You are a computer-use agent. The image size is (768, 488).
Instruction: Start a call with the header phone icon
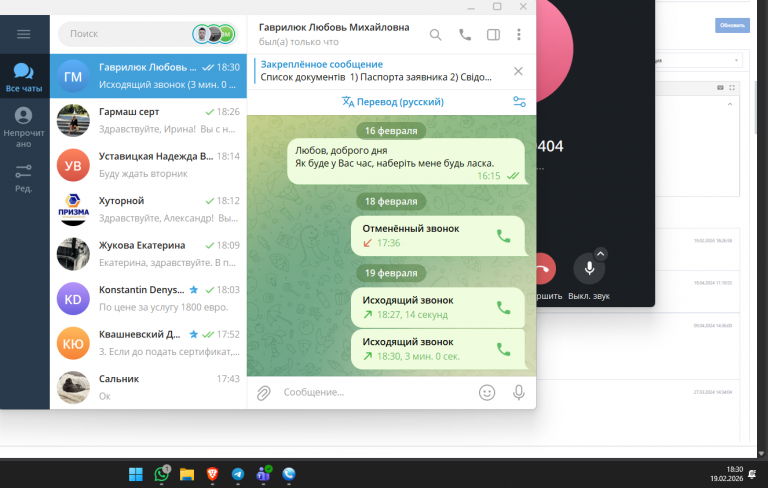(x=464, y=35)
